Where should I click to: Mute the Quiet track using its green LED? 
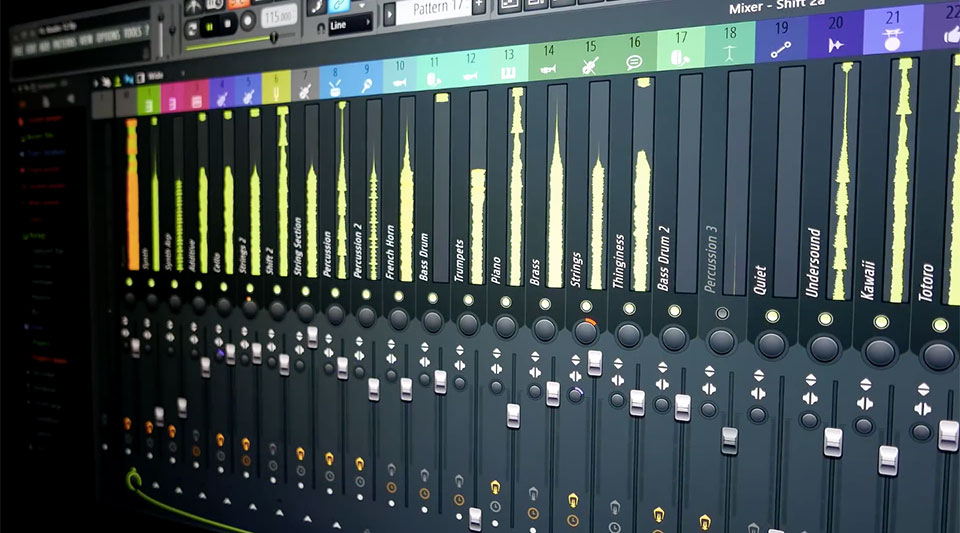[x=772, y=316]
